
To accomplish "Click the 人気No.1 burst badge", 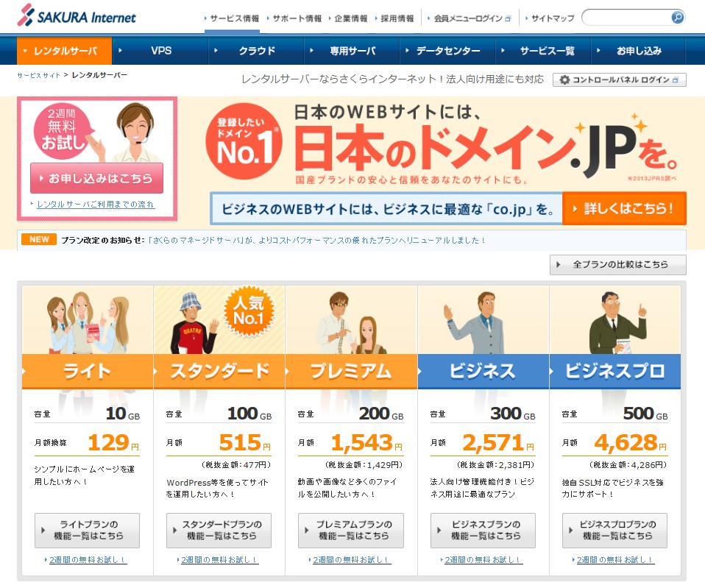I will pyautogui.click(x=249, y=311).
